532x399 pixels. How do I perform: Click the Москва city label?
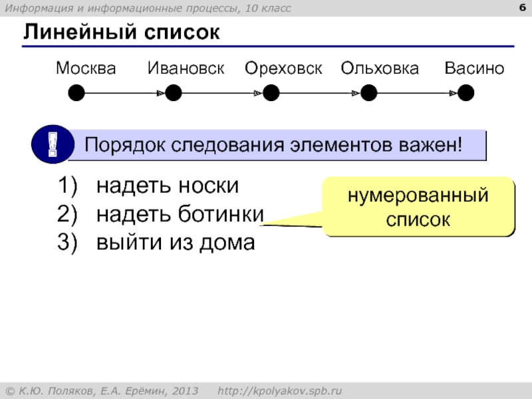tap(85, 68)
